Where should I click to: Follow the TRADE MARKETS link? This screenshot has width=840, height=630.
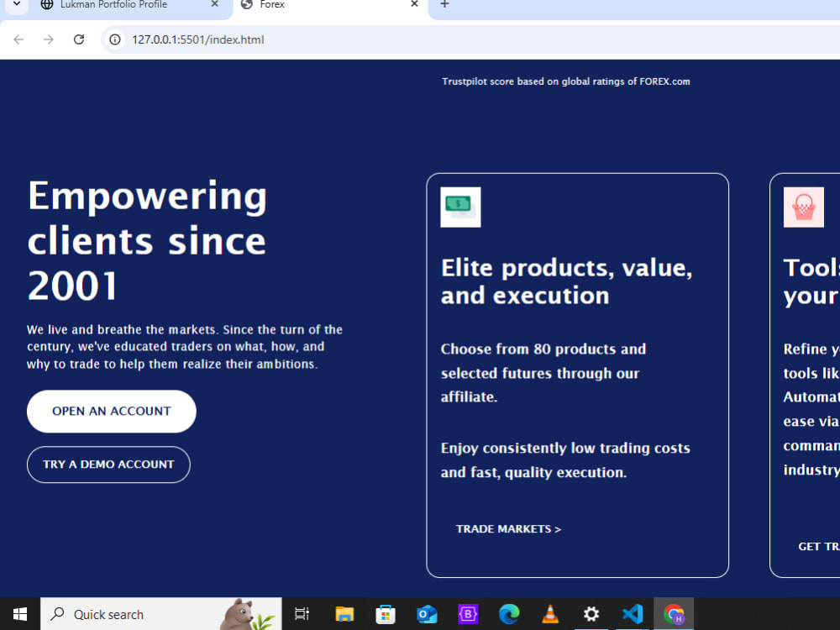coord(508,529)
